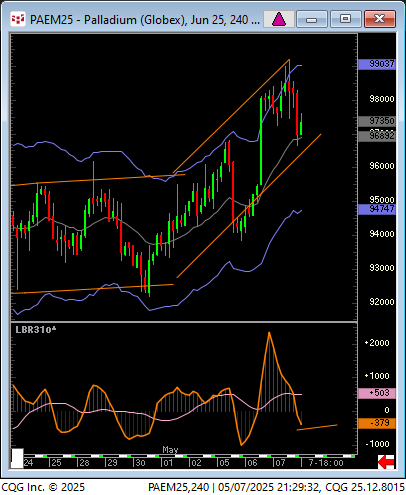Select the short orange trendline in oscillator pane
406x495 pixels.
tap(317, 428)
